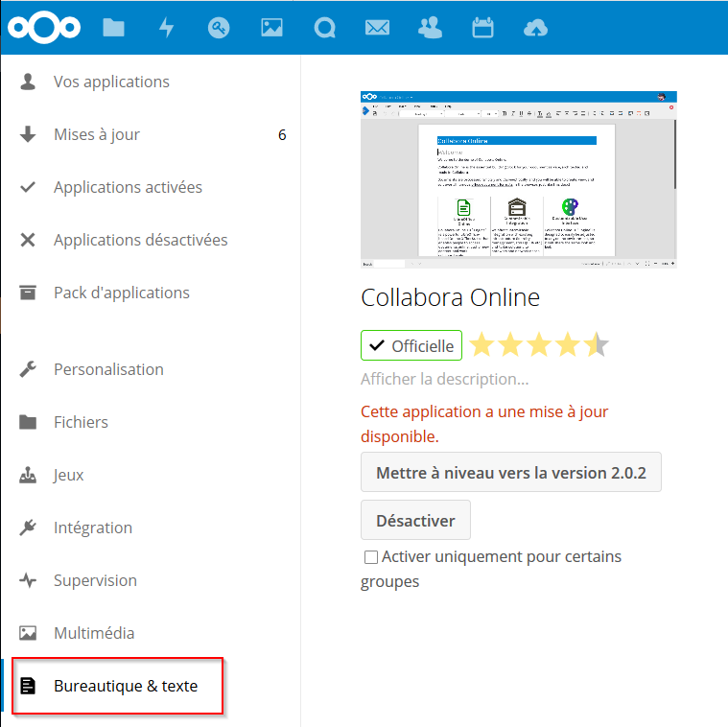Image resolution: width=728 pixels, height=727 pixels.
Task: Select the Multimédia category
Action: (151, 633)
